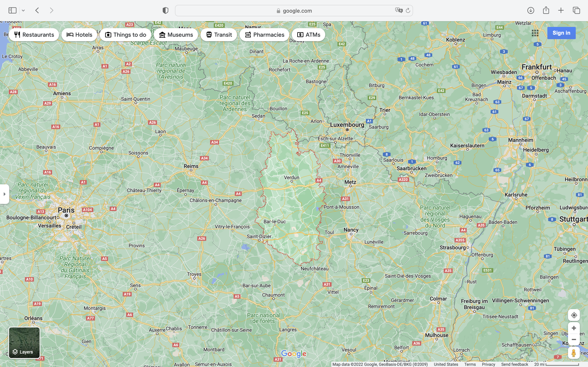Open the Send feedback link

point(514,364)
